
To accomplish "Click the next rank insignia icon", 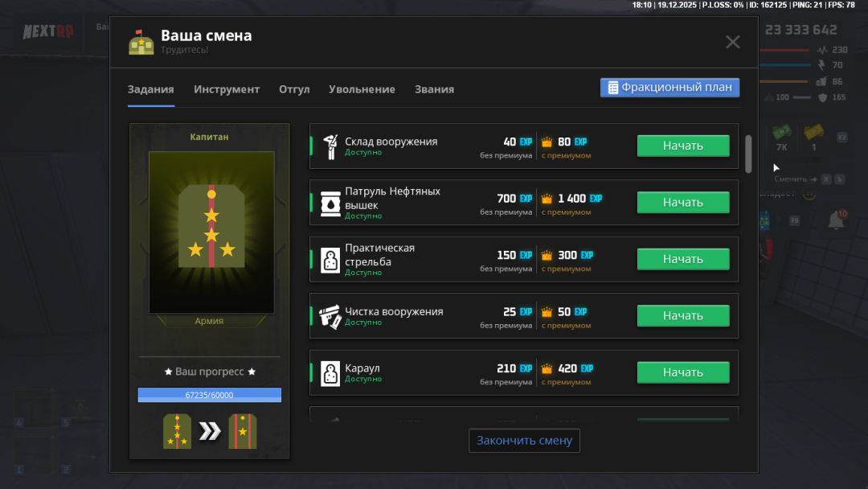I will click(242, 431).
